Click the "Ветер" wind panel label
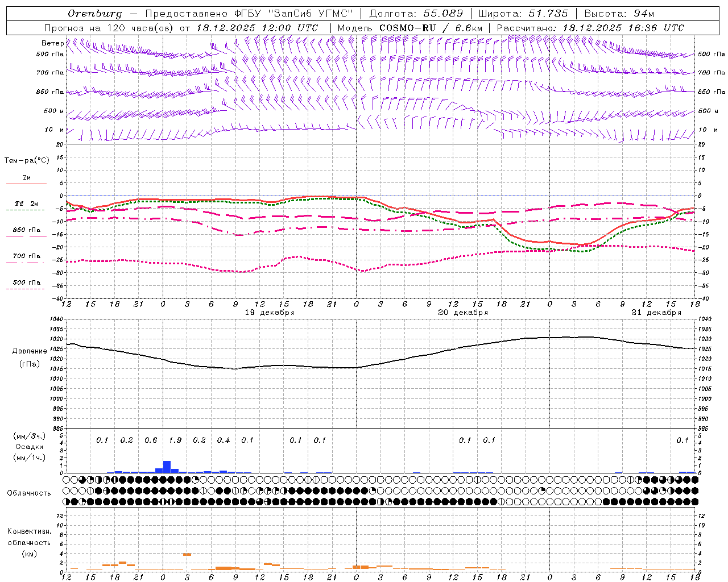 tap(52, 43)
